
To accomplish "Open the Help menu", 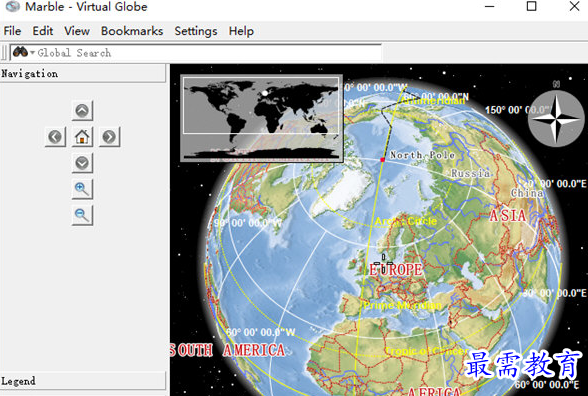I will pyautogui.click(x=241, y=31).
